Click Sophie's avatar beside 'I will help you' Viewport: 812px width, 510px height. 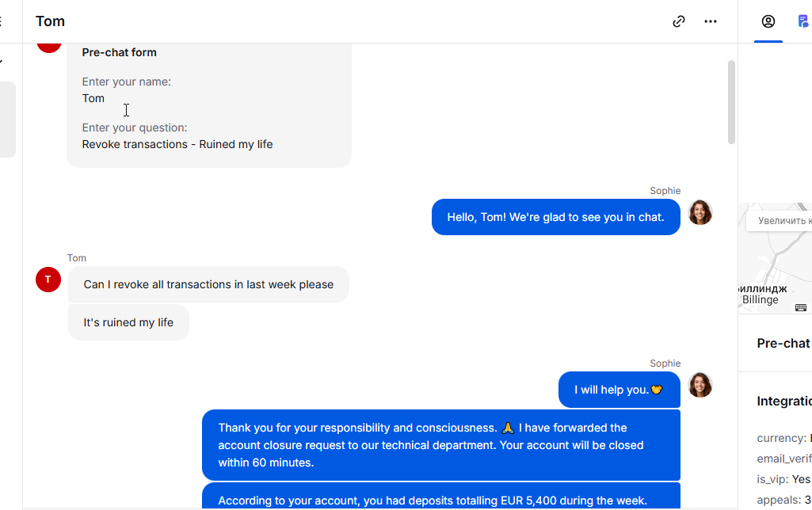700,385
